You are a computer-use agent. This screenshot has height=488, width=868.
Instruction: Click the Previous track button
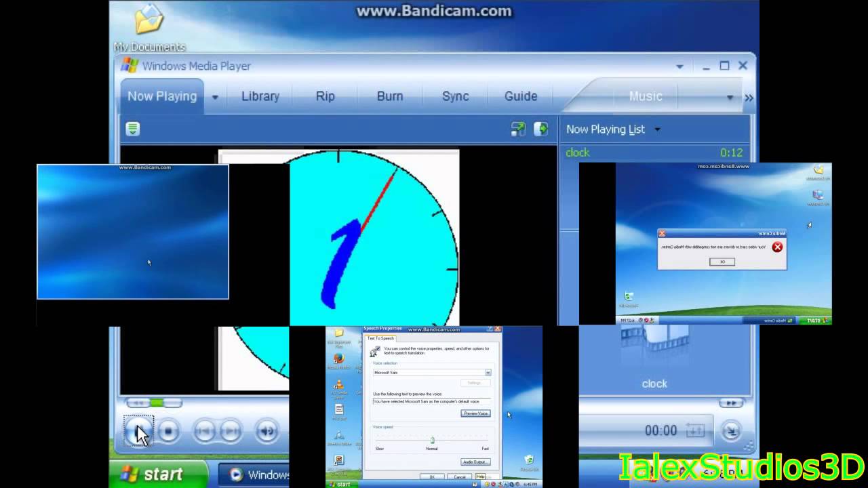205,430
